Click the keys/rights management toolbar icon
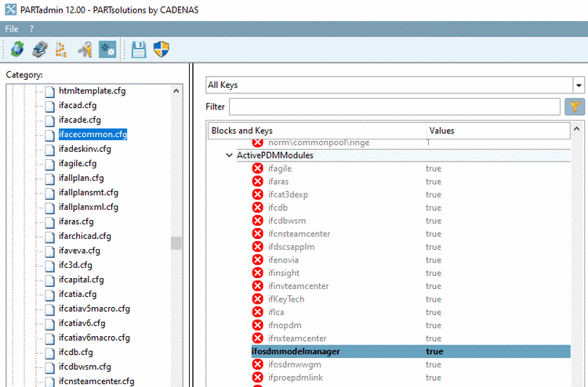The image size is (588, 387). [x=85, y=49]
